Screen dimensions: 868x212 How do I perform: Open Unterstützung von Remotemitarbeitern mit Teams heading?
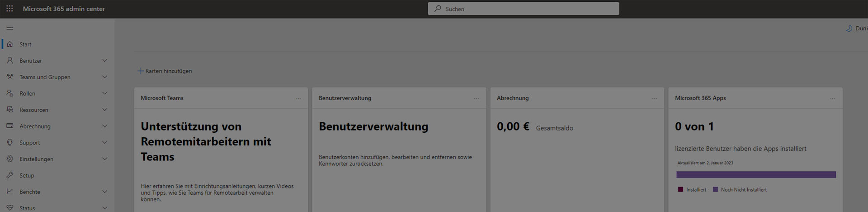[x=206, y=141]
